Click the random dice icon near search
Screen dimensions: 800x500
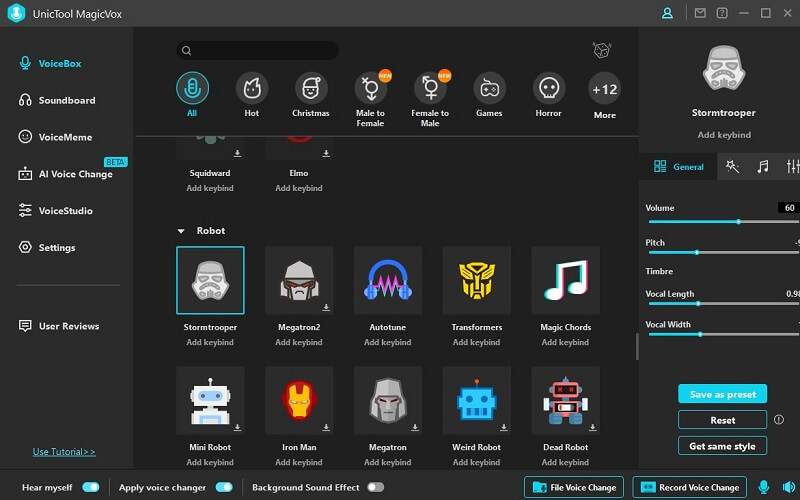(601, 51)
